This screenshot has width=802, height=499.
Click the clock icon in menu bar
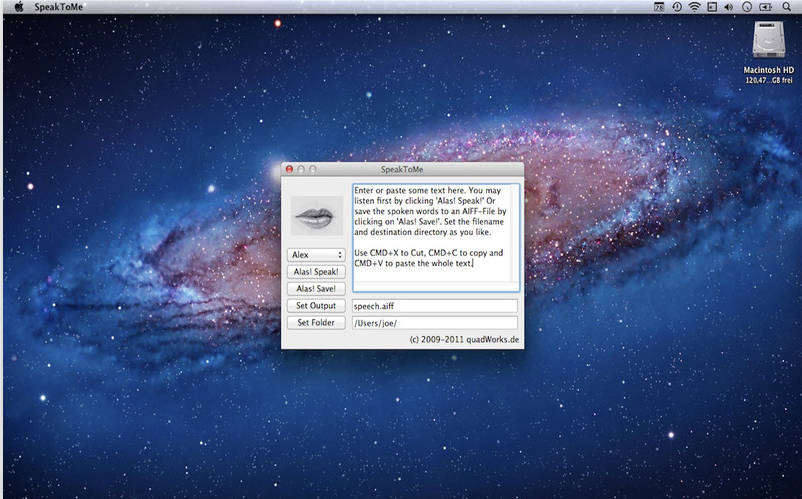pos(747,7)
